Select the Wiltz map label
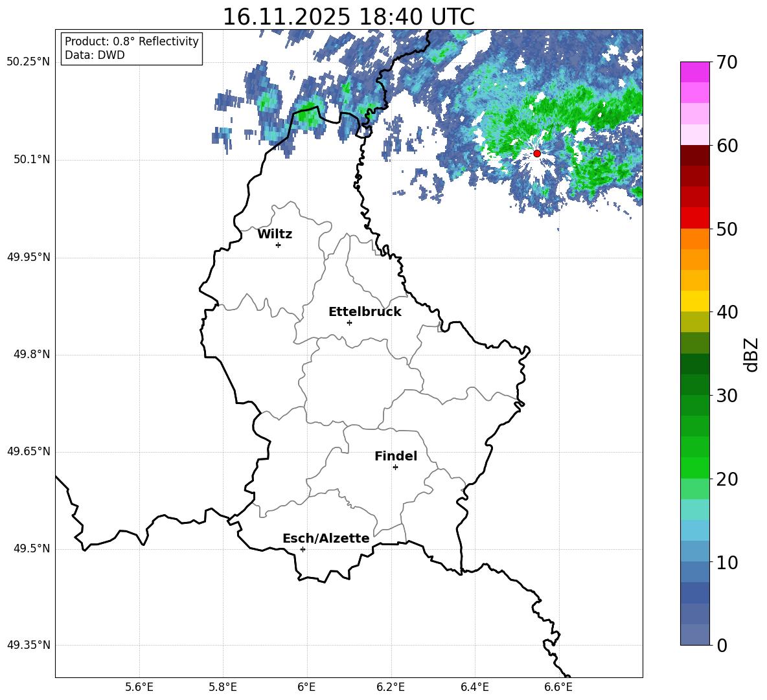767x700 pixels. coord(275,234)
